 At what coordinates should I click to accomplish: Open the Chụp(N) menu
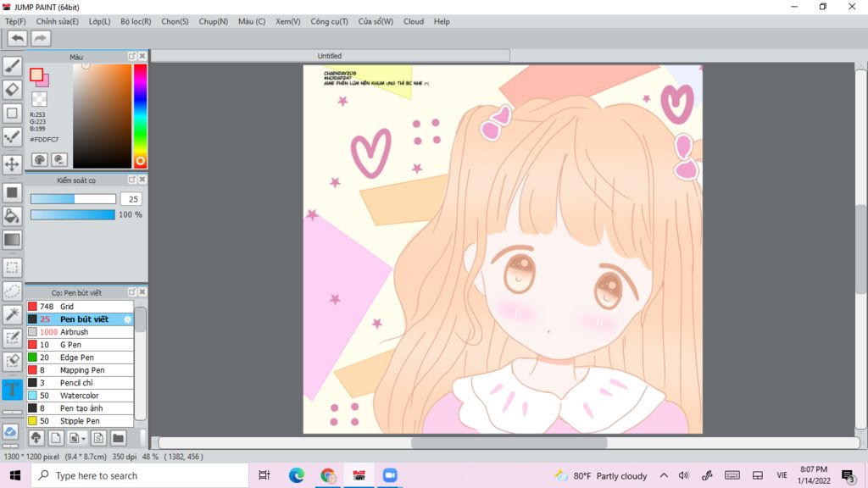213,21
